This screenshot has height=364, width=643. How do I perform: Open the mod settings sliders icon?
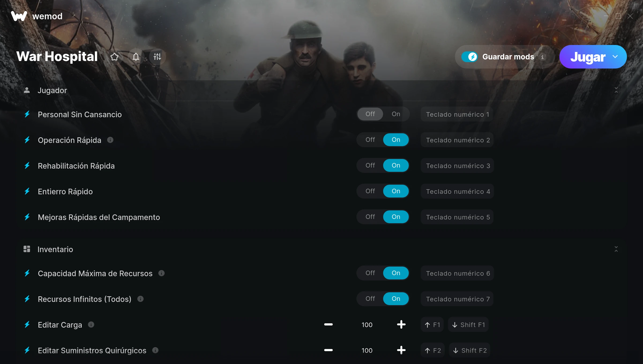pyautogui.click(x=157, y=57)
